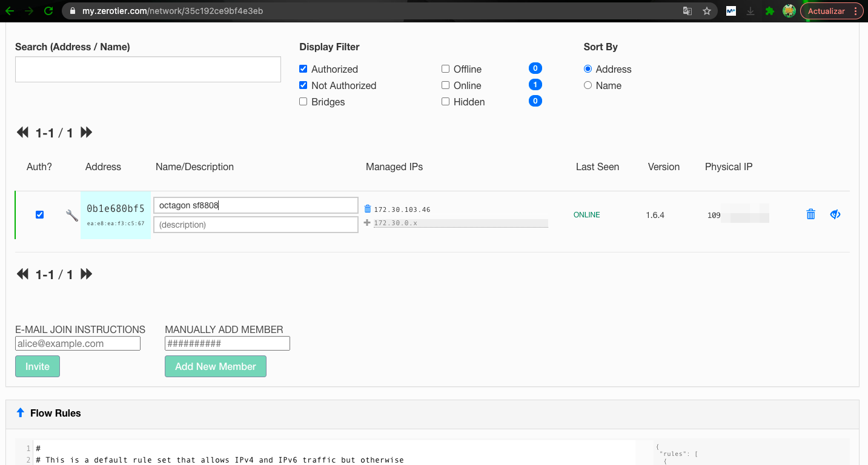This screenshot has height=465, width=868.
Task: Toggle the Auth checkbox for octagon sf8808
Action: coord(40,214)
